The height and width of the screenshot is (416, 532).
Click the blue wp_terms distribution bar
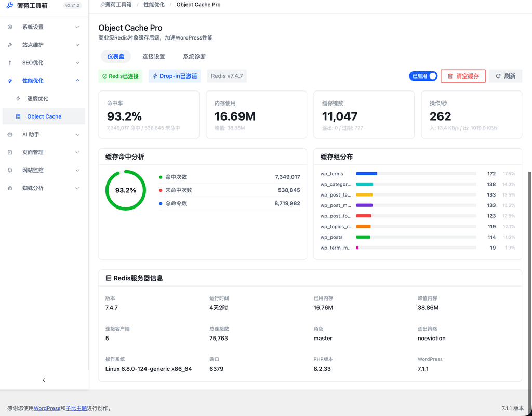point(367,174)
